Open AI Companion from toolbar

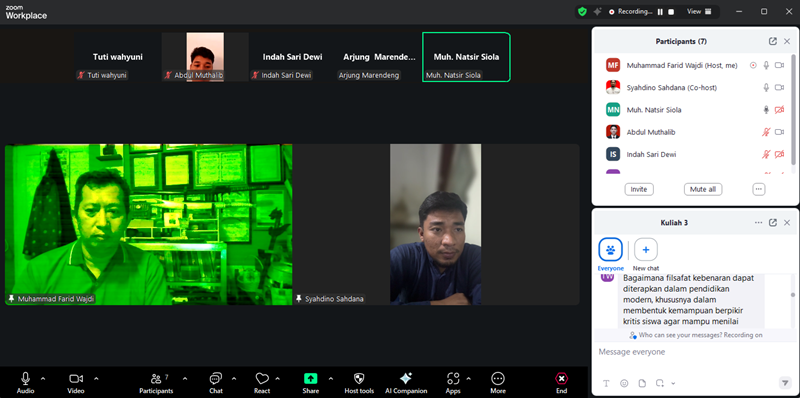coord(406,383)
